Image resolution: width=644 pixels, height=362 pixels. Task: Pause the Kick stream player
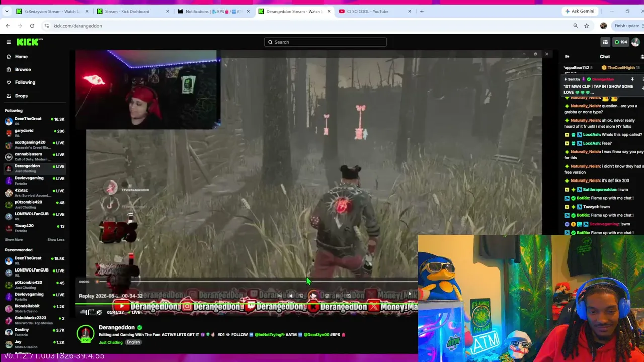point(87,312)
